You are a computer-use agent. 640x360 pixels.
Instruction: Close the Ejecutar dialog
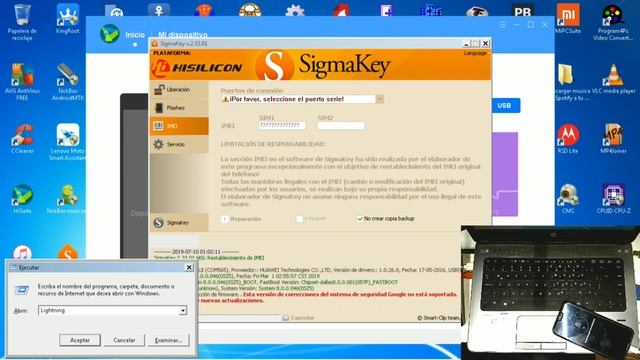(189, 267)
